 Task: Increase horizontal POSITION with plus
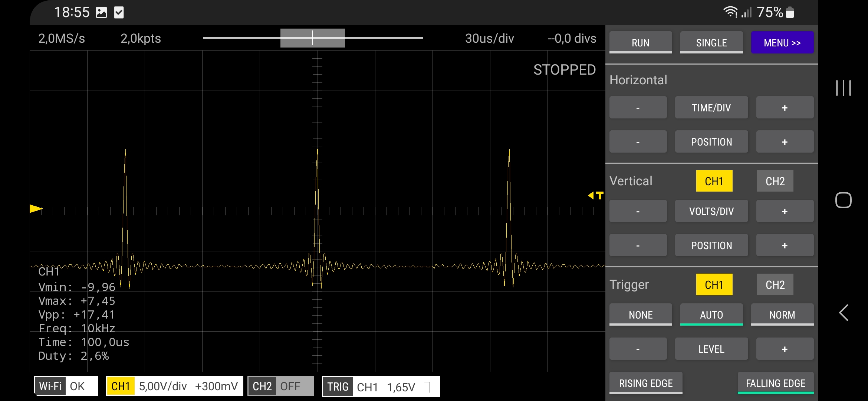[785, 142]
